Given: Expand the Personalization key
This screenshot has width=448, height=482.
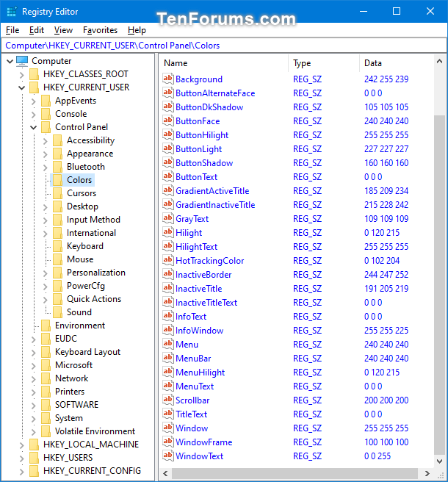Looking at the screenshot, I should pos(46,273).
